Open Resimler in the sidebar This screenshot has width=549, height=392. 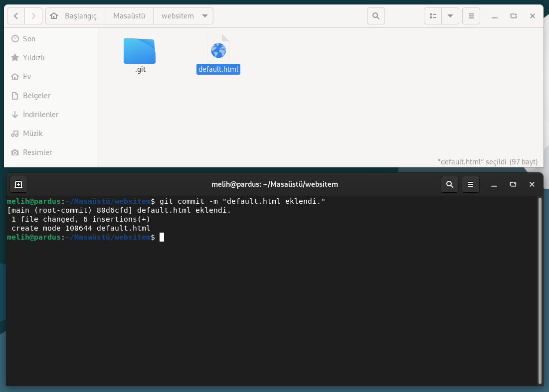(51, 152)
